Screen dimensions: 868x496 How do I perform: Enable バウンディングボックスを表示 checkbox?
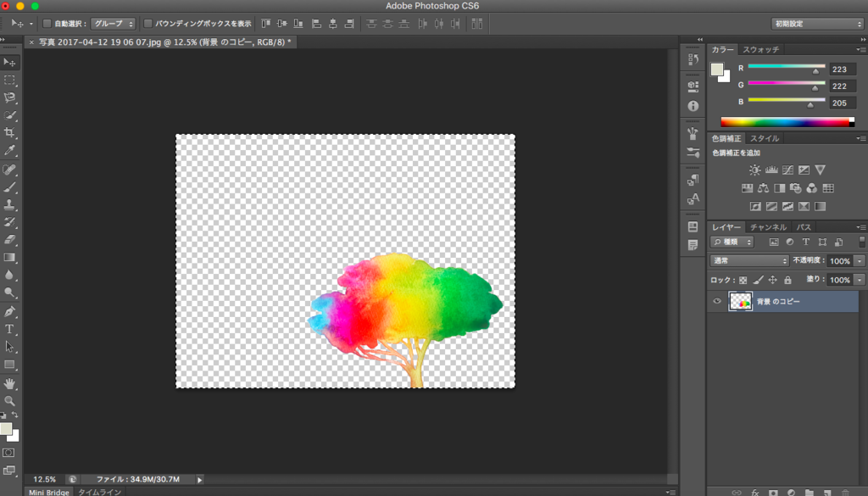click(147, 23)
